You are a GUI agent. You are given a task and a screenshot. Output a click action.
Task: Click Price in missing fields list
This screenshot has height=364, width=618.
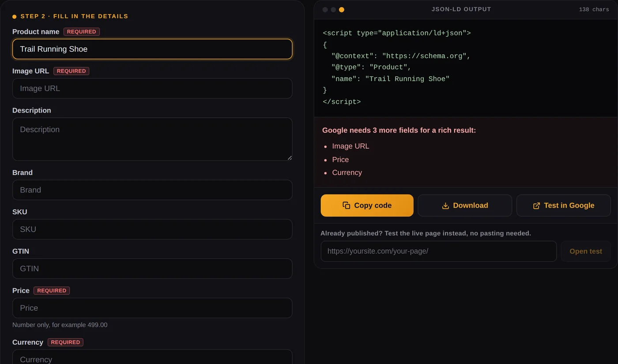point(340,160)
